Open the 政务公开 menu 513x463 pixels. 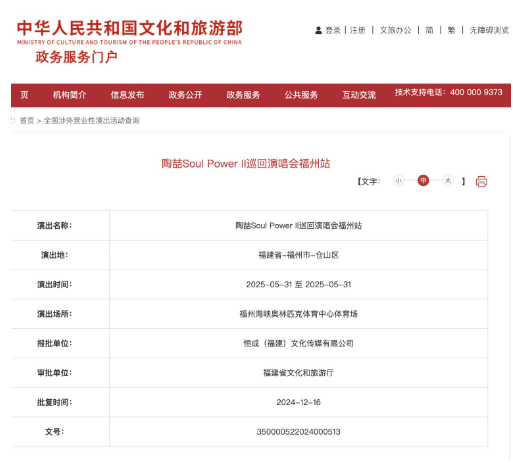coord(185,95)
